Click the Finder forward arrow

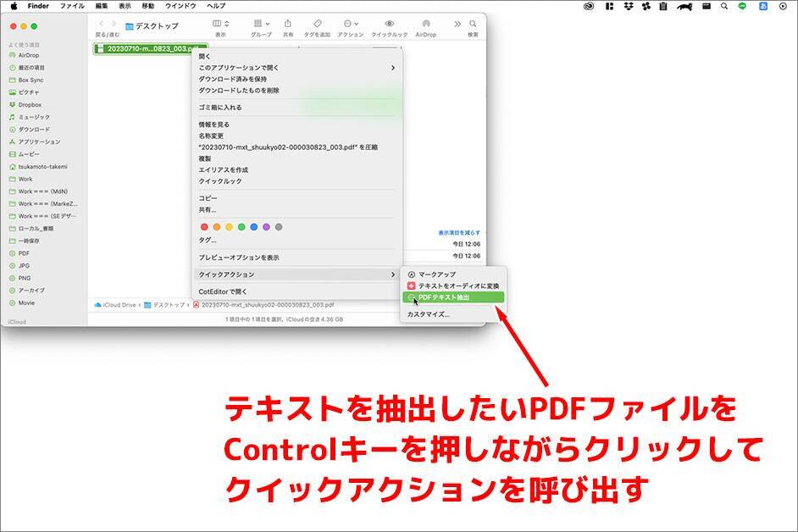point(114,24)
